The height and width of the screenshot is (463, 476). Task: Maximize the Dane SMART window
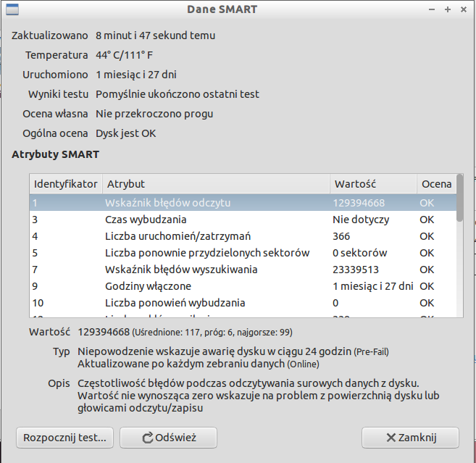pyautogui.click(x=448, y=9)
